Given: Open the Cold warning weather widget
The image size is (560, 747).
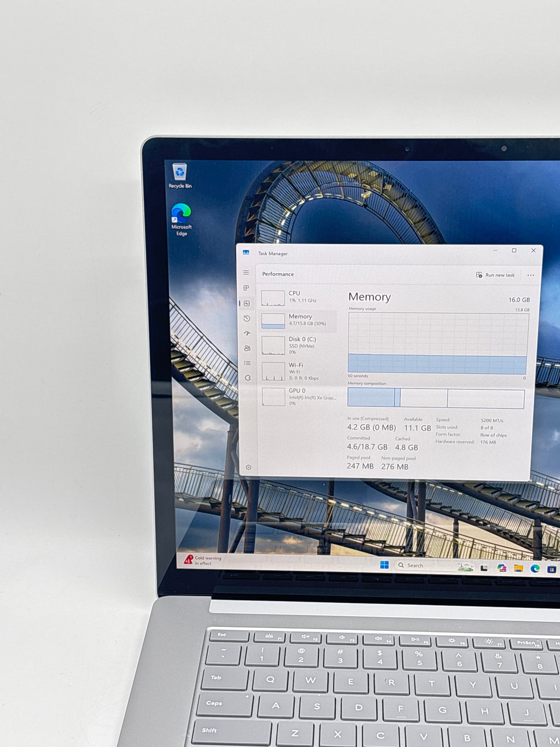Looking at the screenshot, I should 203,560.
